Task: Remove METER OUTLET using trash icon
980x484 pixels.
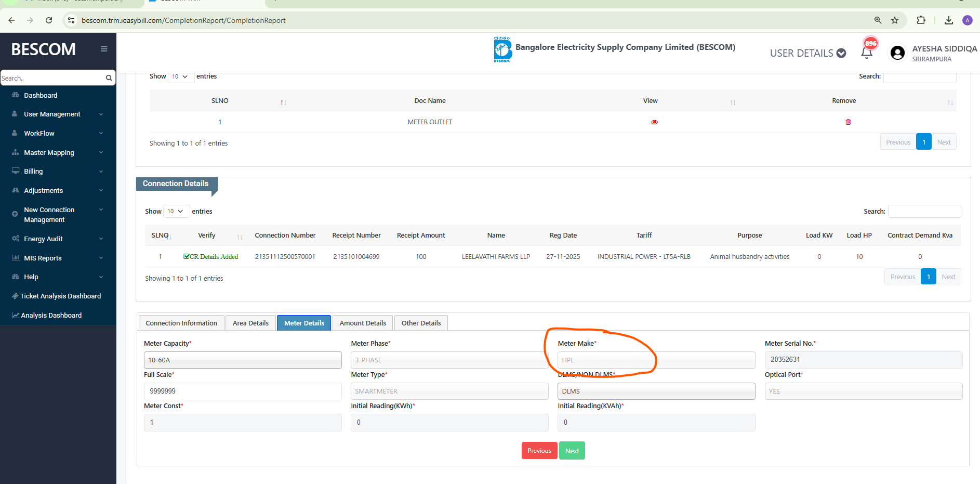Action: [x=848, y=122]
